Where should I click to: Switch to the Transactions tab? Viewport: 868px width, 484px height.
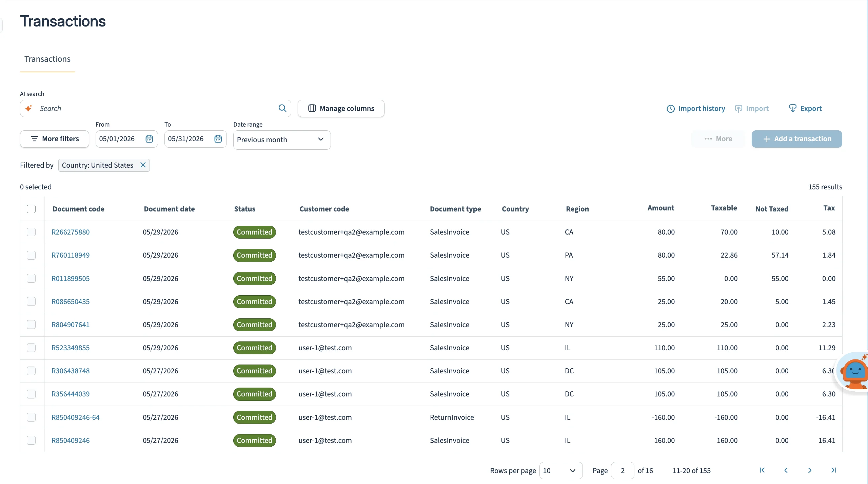[47, 59]
